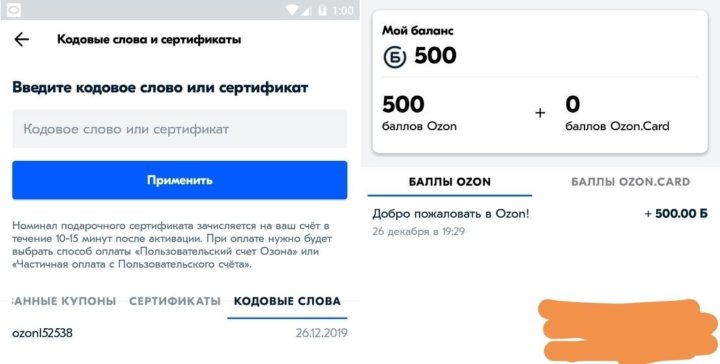Viewport: 720px width, 364px height.
Task: Tap the cellular signal status icon
Action: (x=304, y=10)
